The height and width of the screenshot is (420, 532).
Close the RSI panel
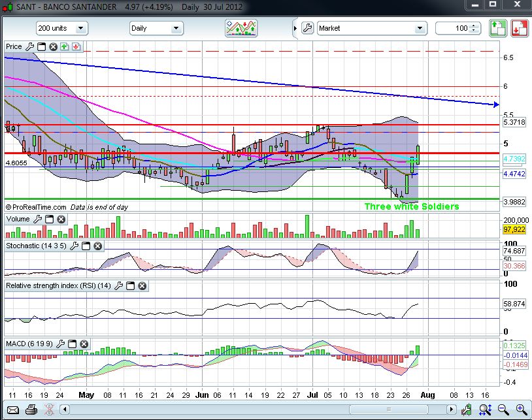(142, 285)
